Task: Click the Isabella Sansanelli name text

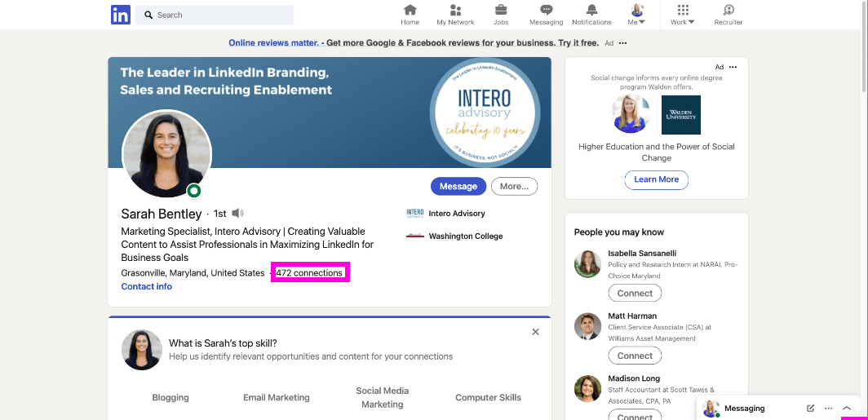Action: click(x=642, y=254)
